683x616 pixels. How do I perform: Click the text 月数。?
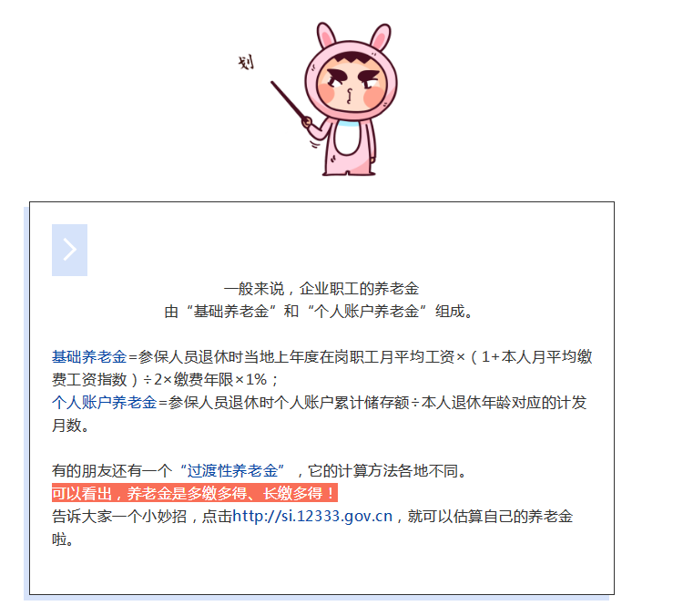pos(70,425)
